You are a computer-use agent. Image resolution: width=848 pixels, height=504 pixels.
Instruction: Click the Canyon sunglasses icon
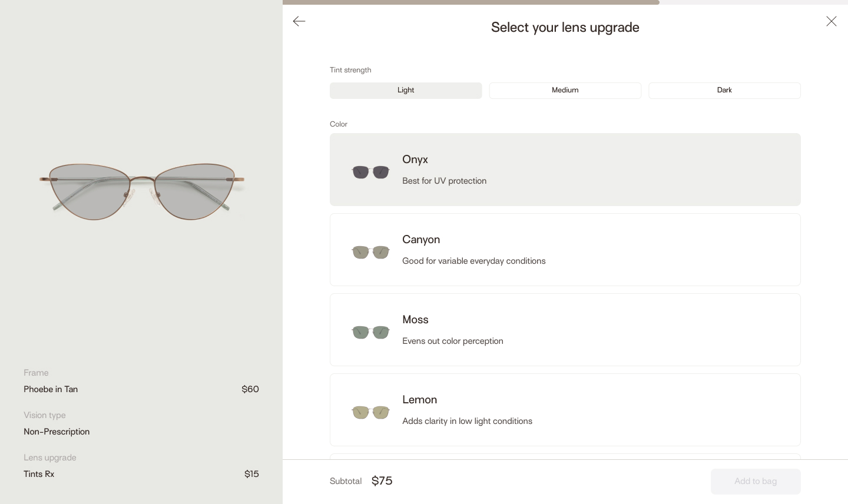click(x=370, y=252)
